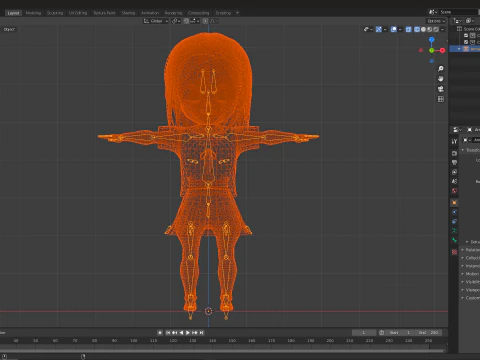Collapse the selected armature row in outliner
The width and height of the screenshot is (480, 360).
point(459,49)
